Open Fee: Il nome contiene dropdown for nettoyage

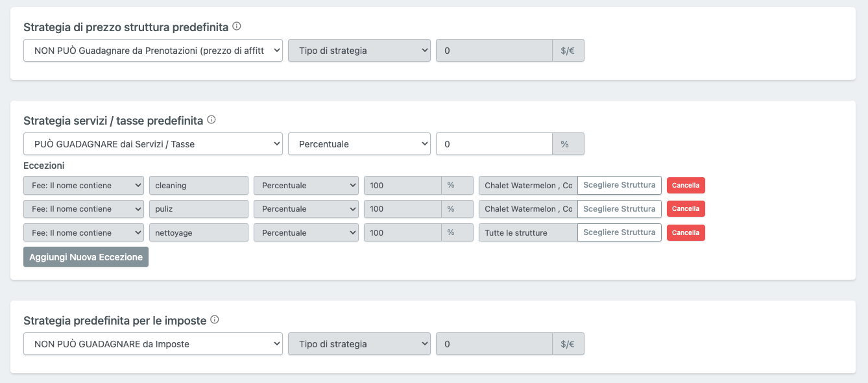click(84, 233)
